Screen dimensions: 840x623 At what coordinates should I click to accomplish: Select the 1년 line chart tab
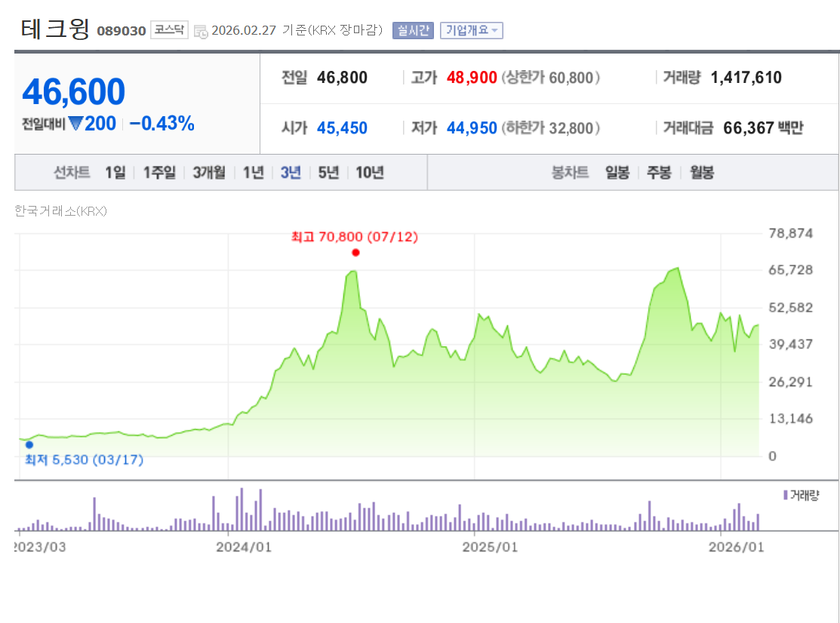(254, 172)
